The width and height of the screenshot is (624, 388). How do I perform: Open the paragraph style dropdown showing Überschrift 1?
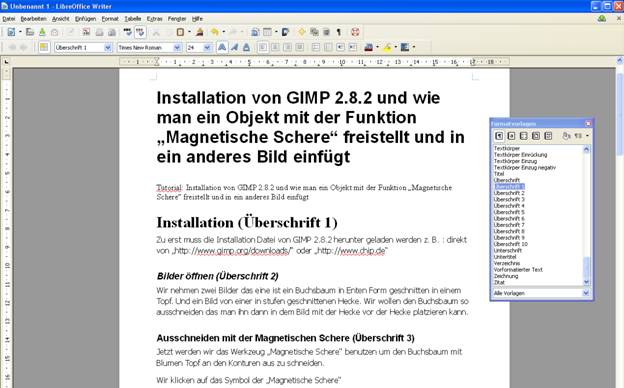tap(108, 47)
